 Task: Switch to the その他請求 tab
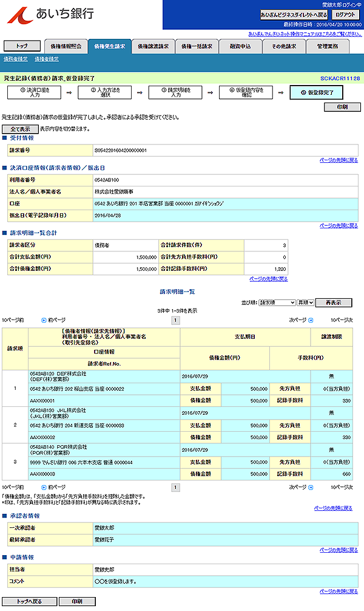pos(284,46)
